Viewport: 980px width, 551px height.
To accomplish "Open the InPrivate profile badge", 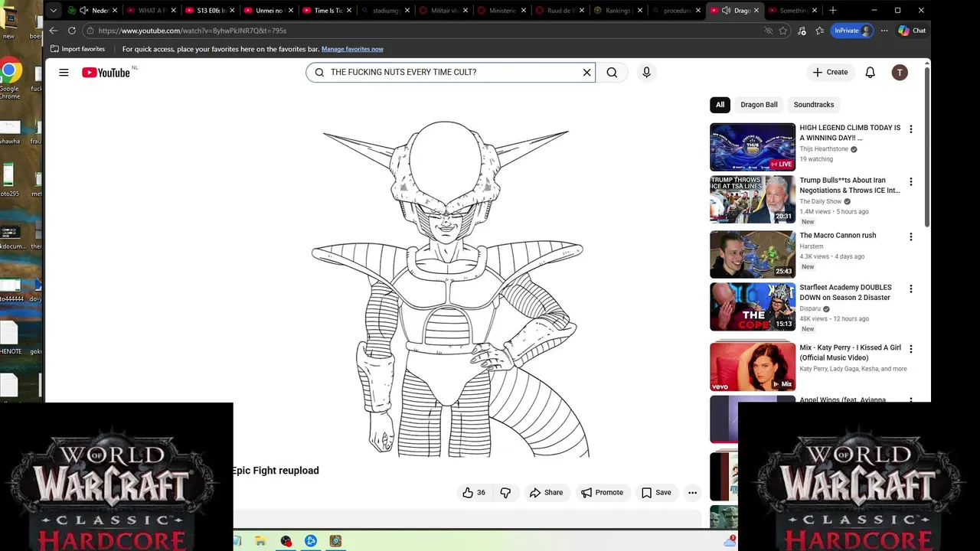I will pos(851,31).
